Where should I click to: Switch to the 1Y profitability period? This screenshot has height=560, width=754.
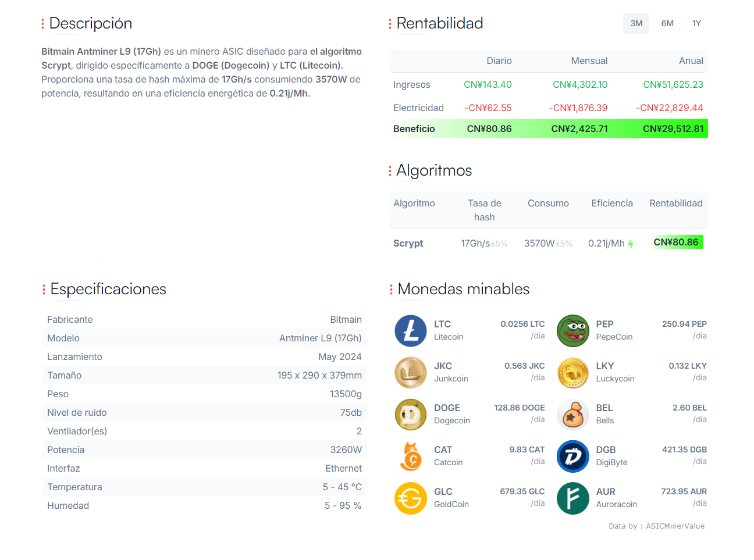pos(696,23)
